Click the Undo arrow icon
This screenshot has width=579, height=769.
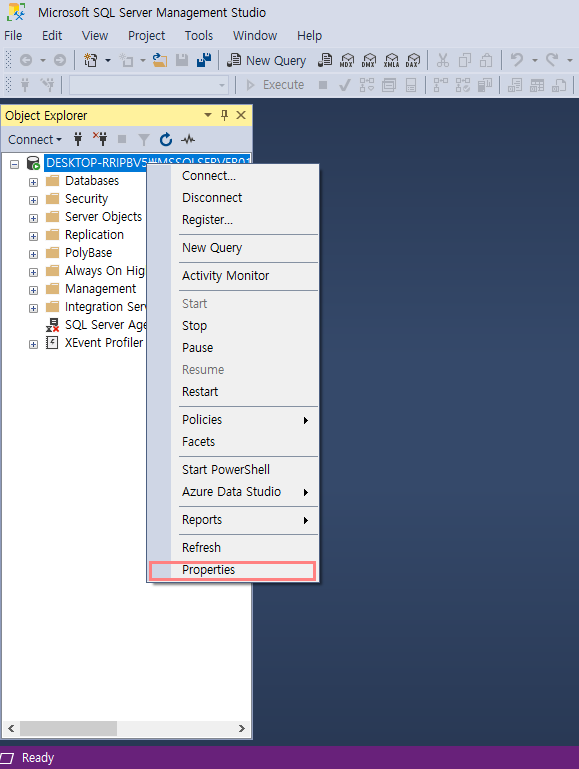pos(516,60)
